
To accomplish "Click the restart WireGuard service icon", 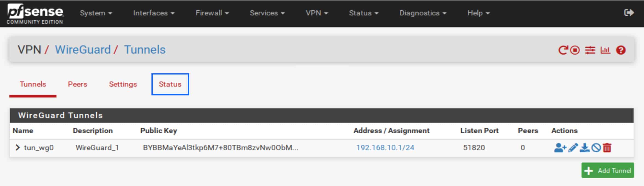I will tap(563, 50).
